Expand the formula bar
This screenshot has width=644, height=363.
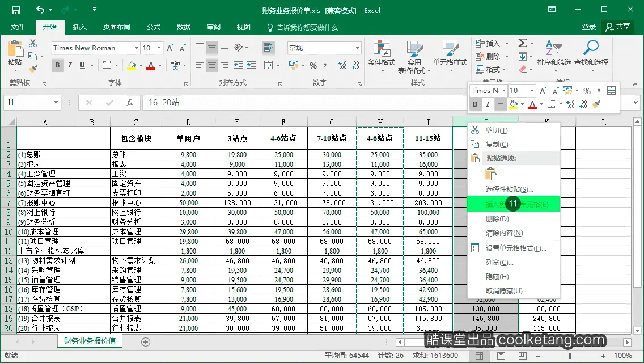tap(636, 102)
